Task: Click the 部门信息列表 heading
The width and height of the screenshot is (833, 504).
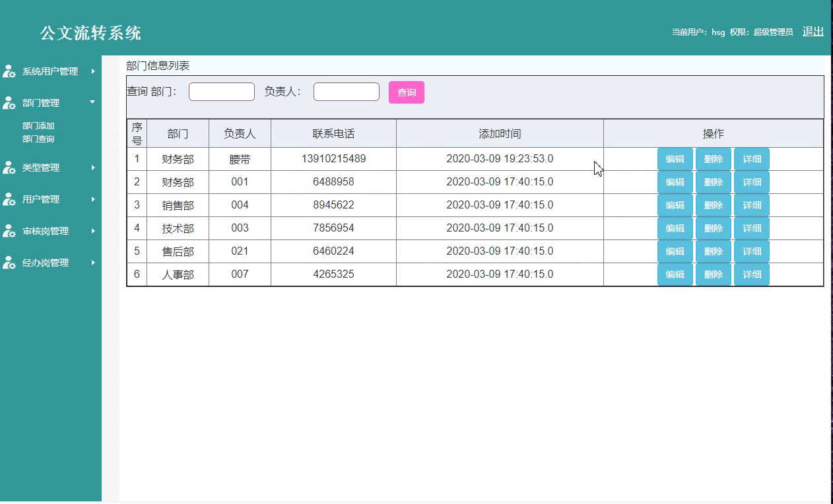Action: click(x=158, y=66)
